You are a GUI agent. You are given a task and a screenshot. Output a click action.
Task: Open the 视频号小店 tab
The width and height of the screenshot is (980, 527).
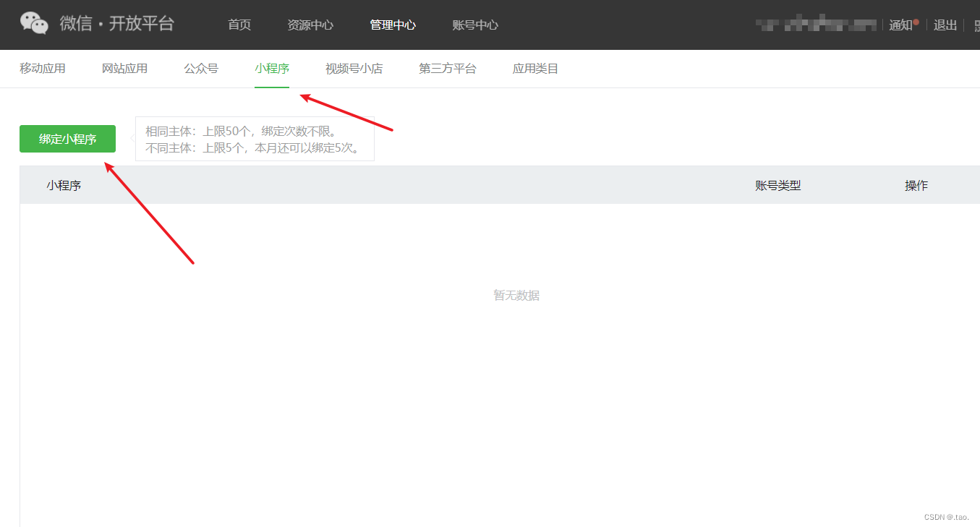[x=354, y=69]
